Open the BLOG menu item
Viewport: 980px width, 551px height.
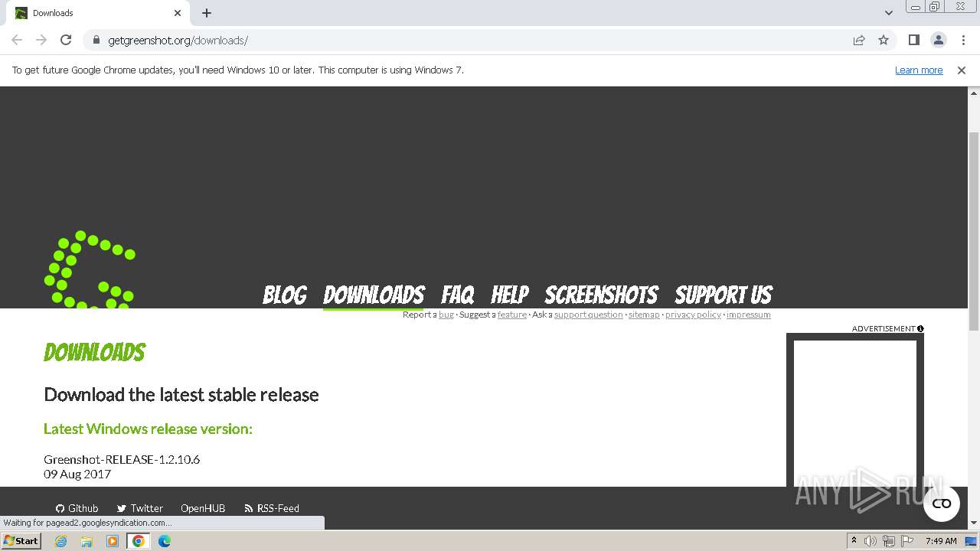(x=285, y=295)
